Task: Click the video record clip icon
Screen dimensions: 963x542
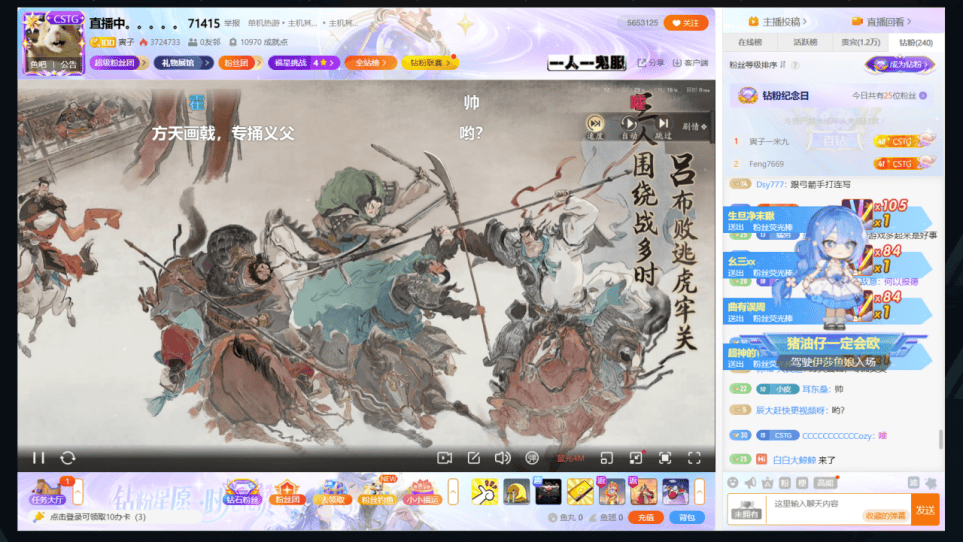Action: coord(445,458)
